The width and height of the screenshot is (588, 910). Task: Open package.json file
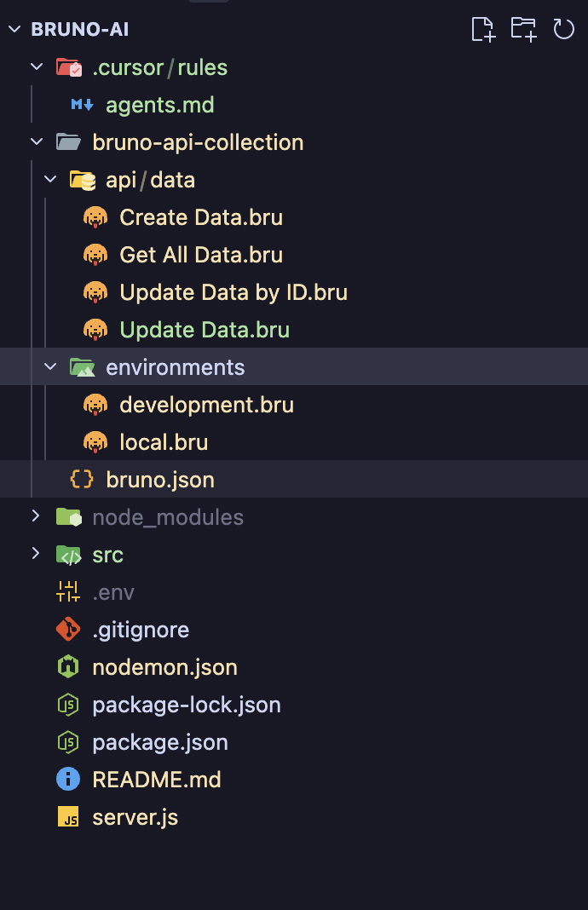[x=160, y=742]
